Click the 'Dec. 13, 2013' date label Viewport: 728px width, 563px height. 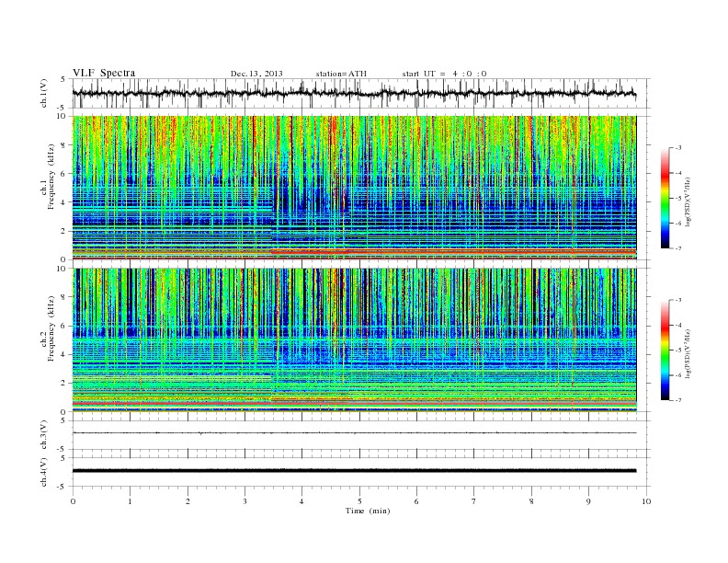pos(256,74)
